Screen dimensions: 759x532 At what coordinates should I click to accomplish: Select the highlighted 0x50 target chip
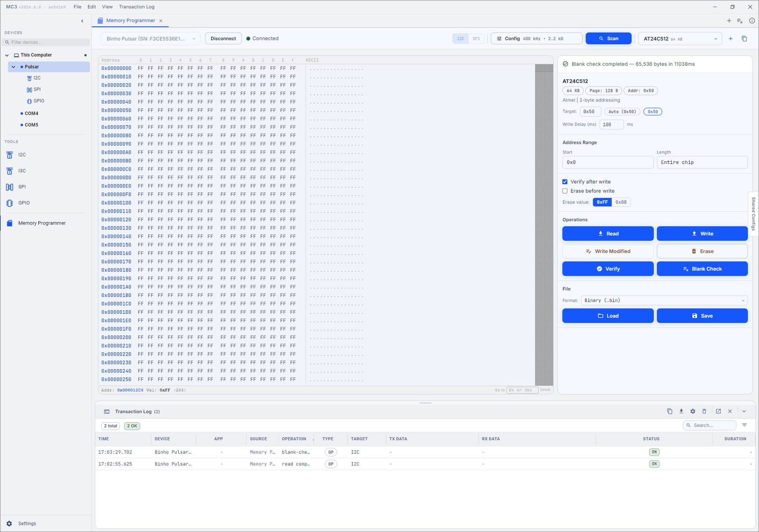click(x=653, y=112)
